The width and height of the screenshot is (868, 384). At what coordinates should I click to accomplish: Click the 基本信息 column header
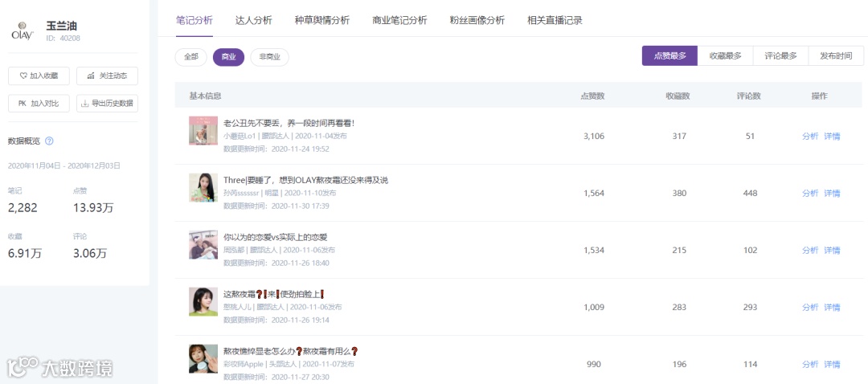tap(206, 96)
